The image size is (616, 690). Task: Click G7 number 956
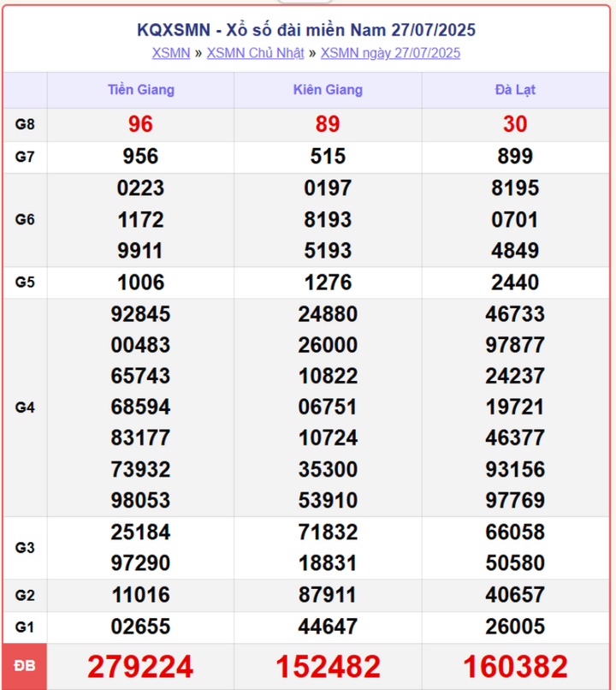[x=140, y=156]
